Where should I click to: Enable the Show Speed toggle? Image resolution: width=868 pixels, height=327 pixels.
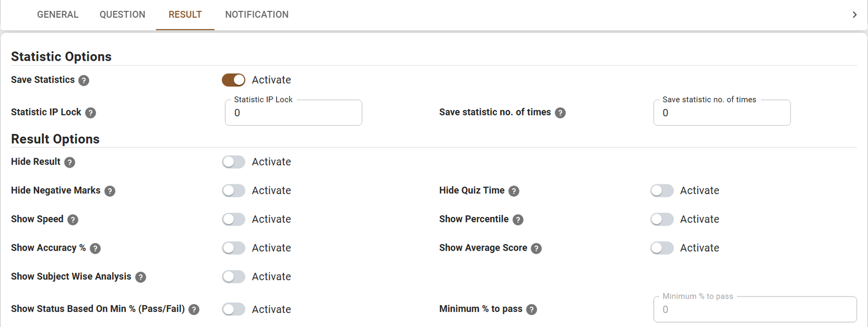(233, 220)
